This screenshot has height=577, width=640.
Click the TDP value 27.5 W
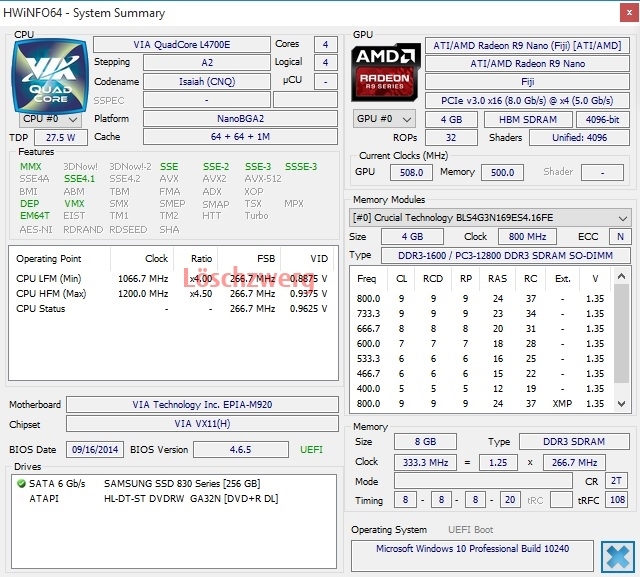[x=61, y=138]
